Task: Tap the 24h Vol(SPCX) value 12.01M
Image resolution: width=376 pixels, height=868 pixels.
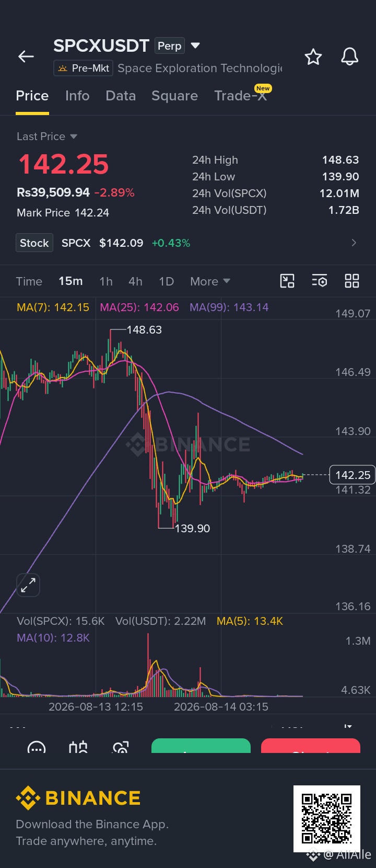Action: click(339, 193)
